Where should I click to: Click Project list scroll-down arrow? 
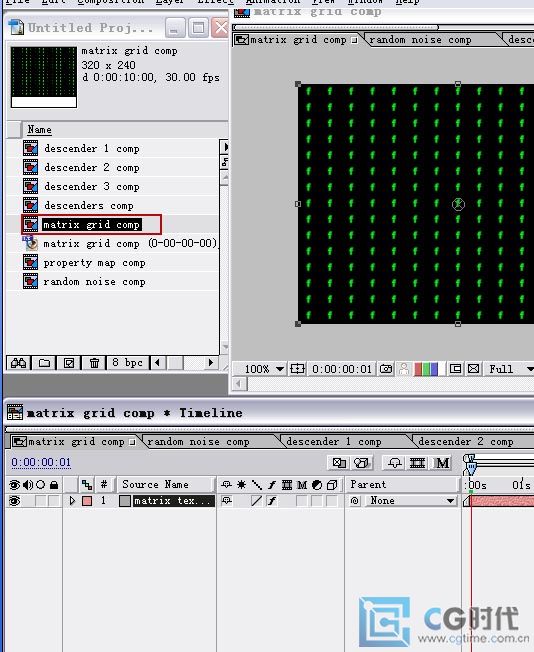coord(225,347)
